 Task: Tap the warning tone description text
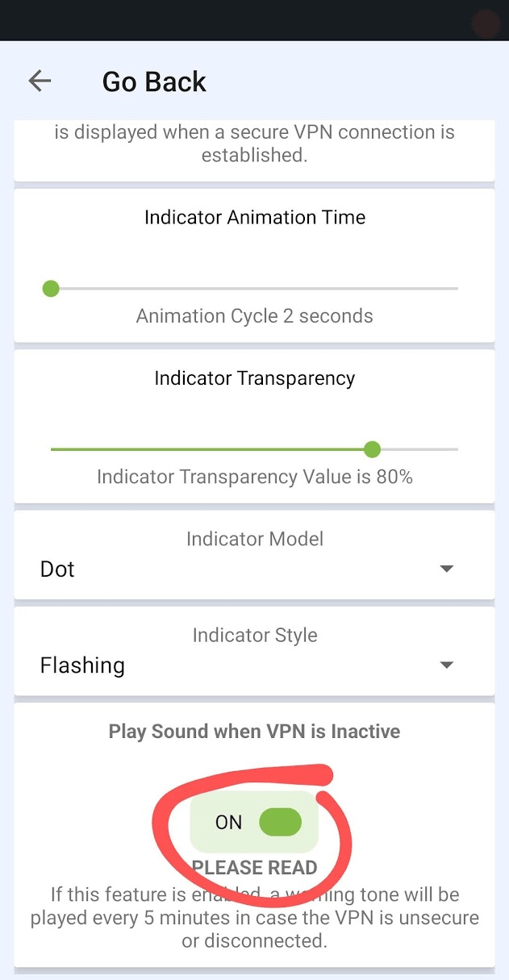coord(254,917)
